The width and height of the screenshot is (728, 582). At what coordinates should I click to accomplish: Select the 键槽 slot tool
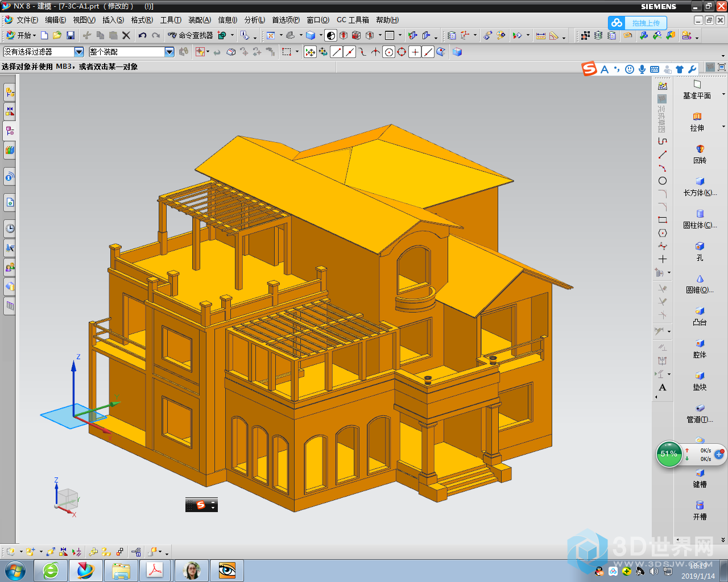tap(700, 479)
